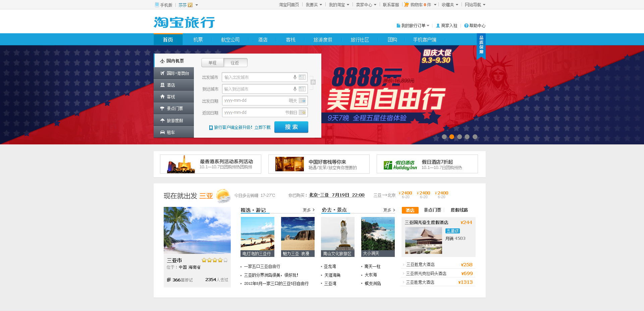Click the edit icon next to 莎莎
The image size is (644, 311).
pyautogui.click(x=190, y=5)
